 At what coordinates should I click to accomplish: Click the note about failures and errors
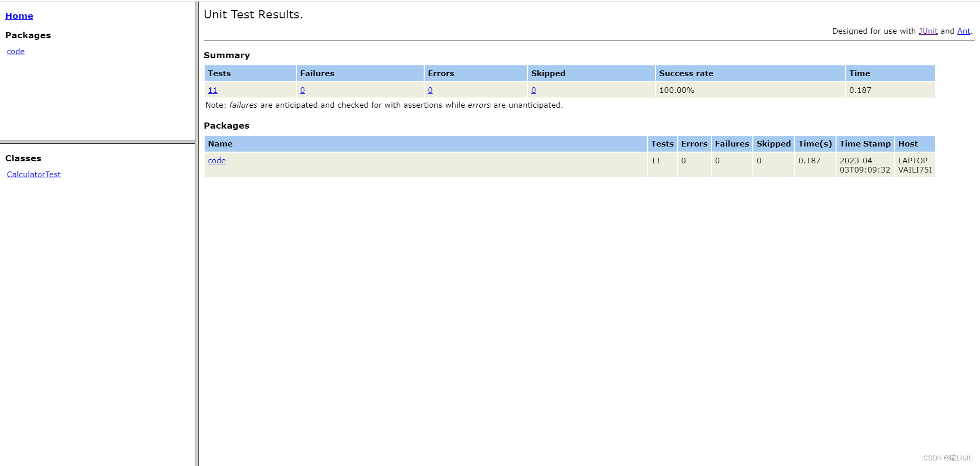pos(384,105)
